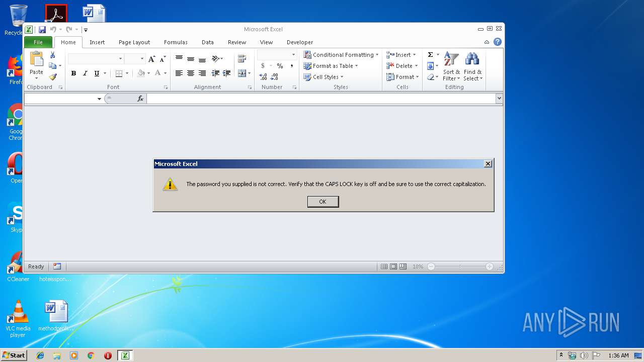Click the Format cells button

[403, 77]
